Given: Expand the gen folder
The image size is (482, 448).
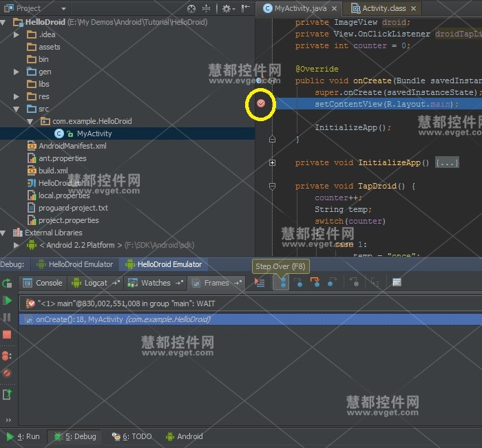Looking at the screenshot, I should 17,72.
